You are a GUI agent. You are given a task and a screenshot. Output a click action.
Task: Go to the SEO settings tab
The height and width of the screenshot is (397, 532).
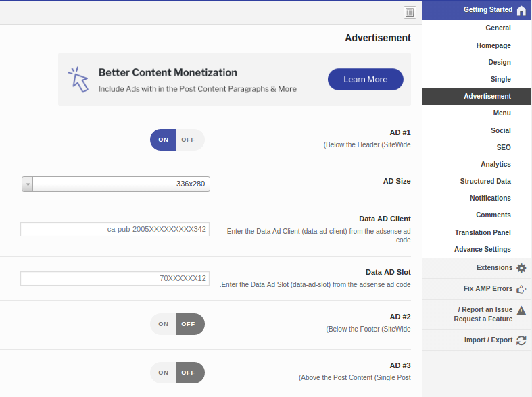(x=504, y=147)
